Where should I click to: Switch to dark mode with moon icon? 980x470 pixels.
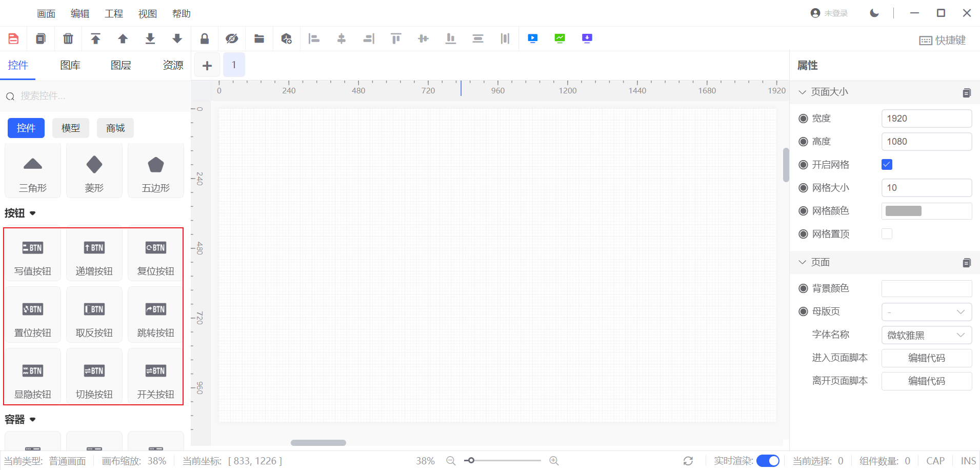pos(874,13)
